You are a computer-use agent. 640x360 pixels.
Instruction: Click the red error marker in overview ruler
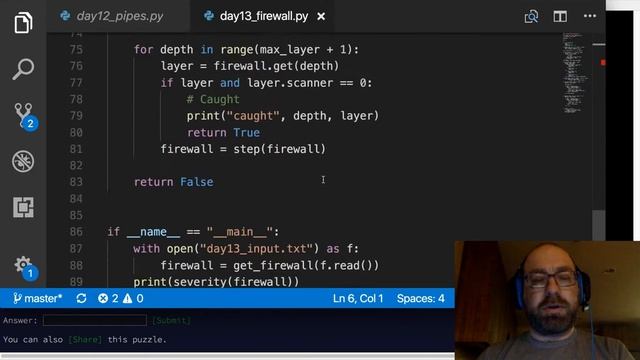(x=602, y=62)
